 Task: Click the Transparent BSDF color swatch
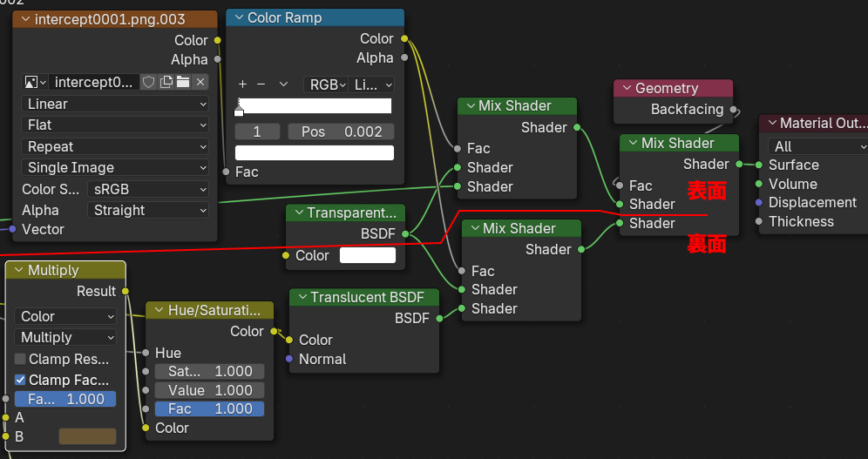pos(367,255)
